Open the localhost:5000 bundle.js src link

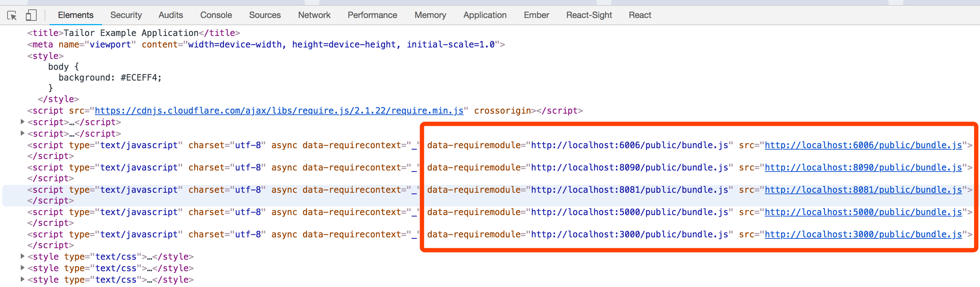tap(863, 212)
